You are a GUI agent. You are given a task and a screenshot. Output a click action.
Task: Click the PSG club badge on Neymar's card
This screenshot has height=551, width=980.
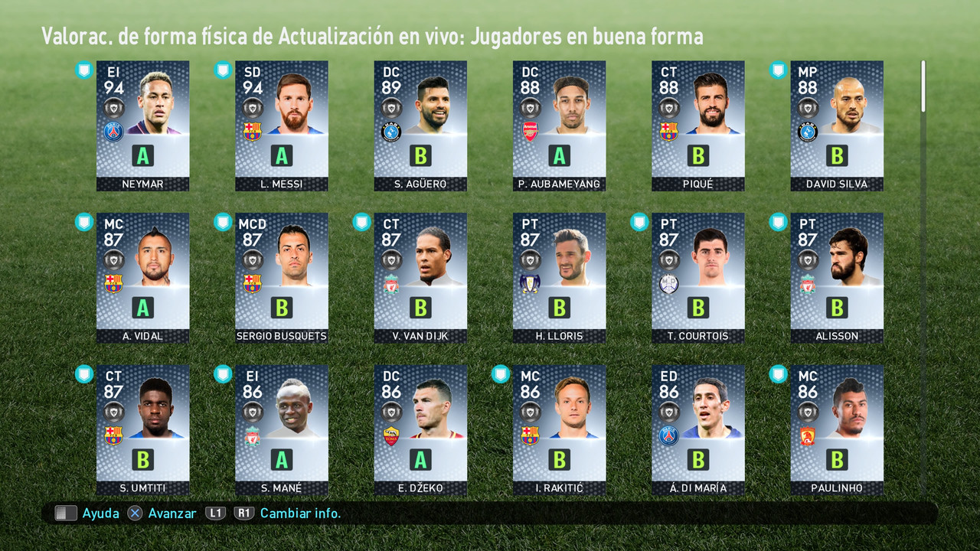[113, 132]
